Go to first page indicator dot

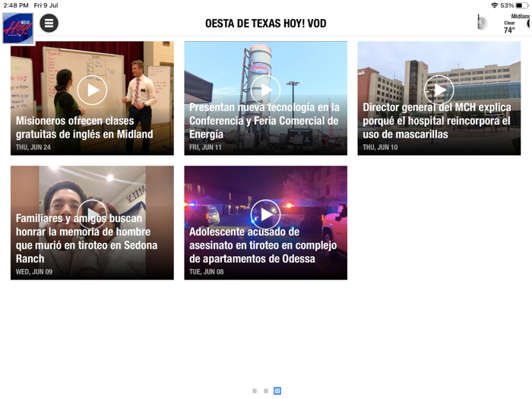pyautogui.click(x=255, y=391)
